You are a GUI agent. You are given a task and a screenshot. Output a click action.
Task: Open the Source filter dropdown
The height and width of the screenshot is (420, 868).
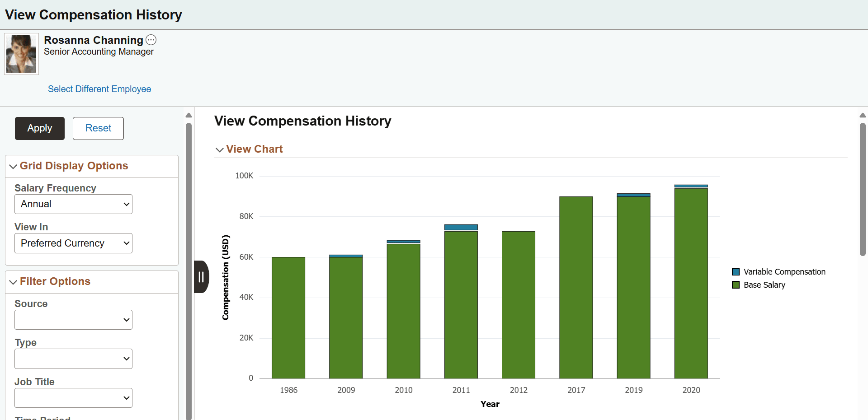[x=73, y=319]
